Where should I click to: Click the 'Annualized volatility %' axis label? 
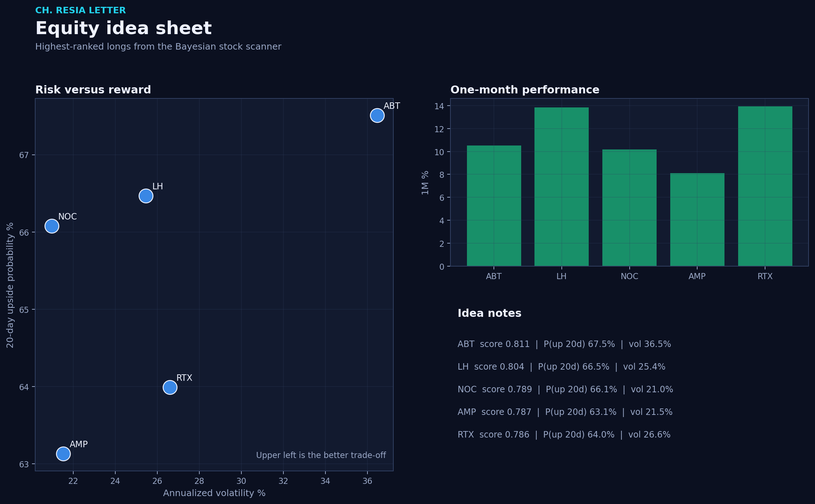click(x=214, y=493)
